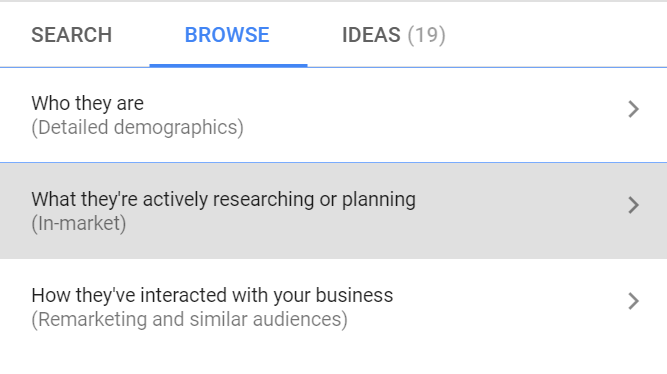Viewport: 667px width, 374px height.
Task: Click the right arrow icon beside Detailed demographics
Action: pyautogui.click(x=633, y=109)
